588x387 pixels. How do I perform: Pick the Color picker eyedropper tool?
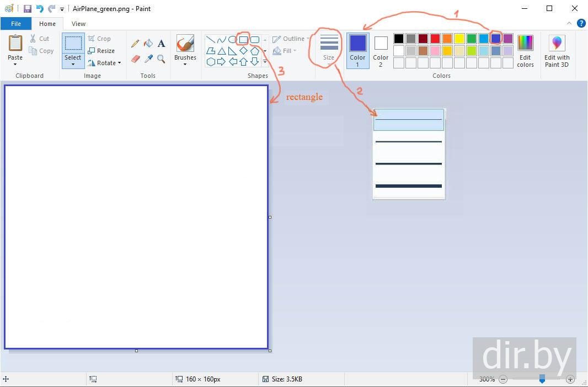[148, 59]
